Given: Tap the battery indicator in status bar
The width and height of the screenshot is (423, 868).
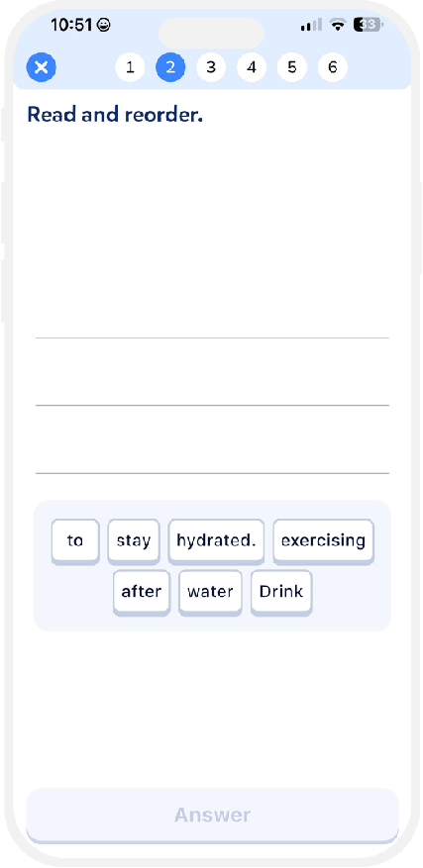Looking at the screenshot, I should click(x=368, y=25).
